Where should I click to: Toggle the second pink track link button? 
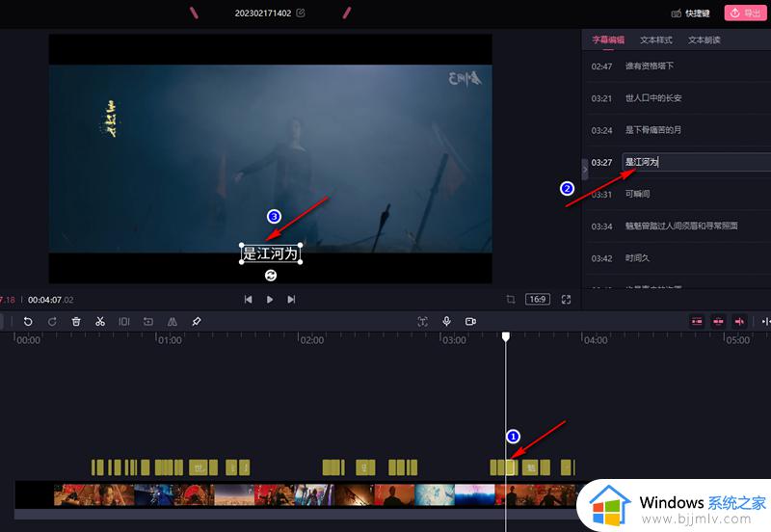click(718, 322)
